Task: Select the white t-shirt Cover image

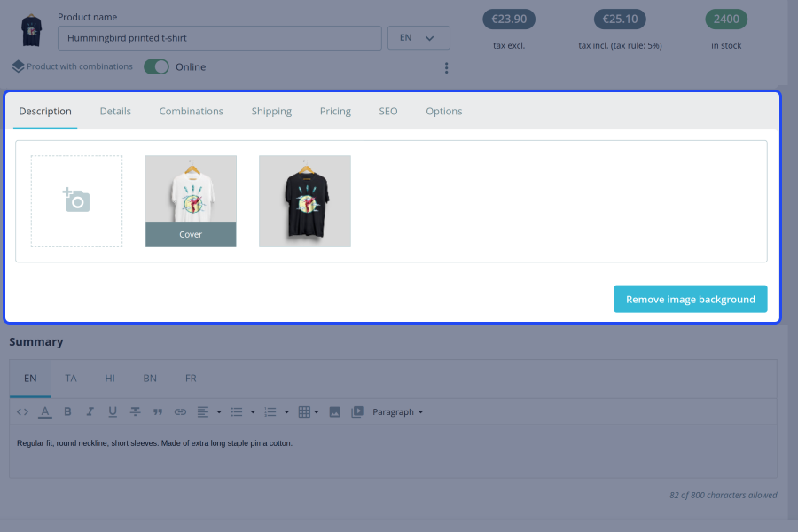Action: pyautogui.click(x=191, y=201)
